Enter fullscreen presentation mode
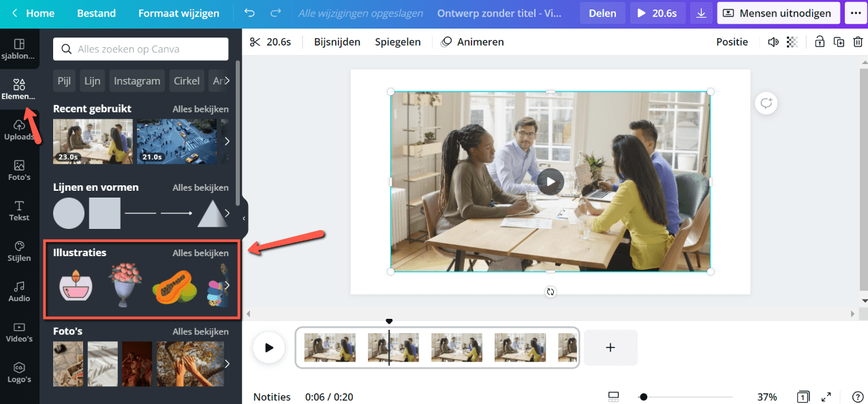This screenshot has width=868, height=404. click(826, 397)
